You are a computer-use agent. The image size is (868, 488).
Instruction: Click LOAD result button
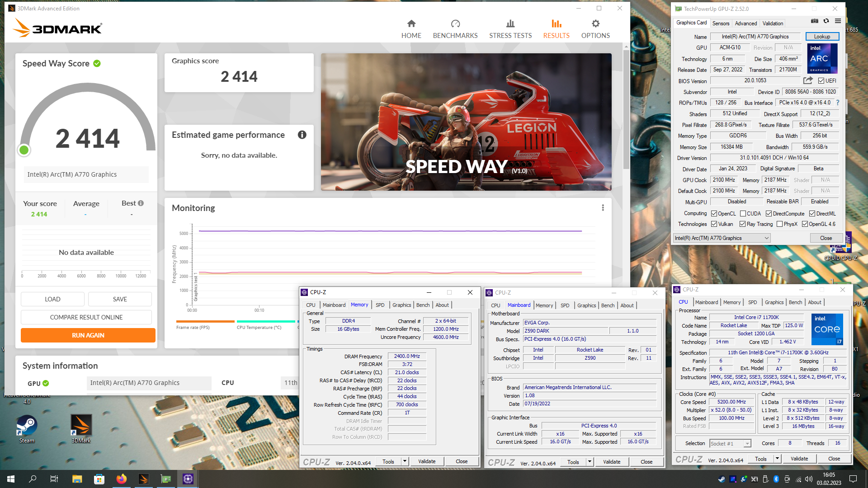pos(52,299)
